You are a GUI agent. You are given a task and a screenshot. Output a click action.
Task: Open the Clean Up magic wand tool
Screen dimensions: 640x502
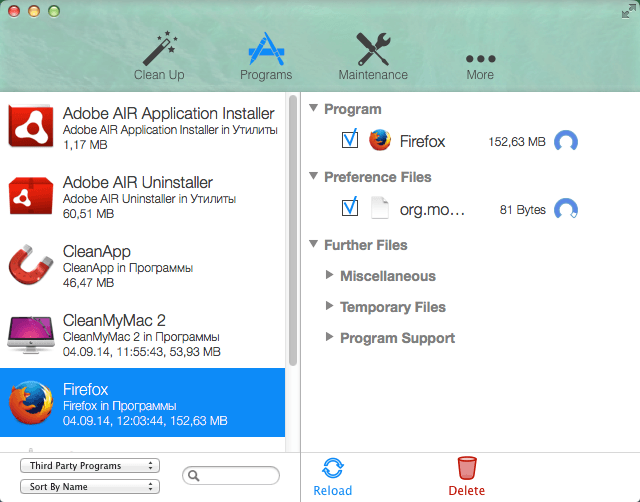pyautogui.click(x=159, y=56)
